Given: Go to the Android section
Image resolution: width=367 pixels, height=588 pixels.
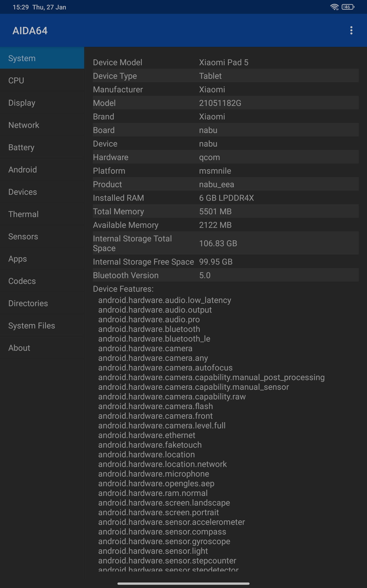Looking at the screenshot, I should [42, 170].
